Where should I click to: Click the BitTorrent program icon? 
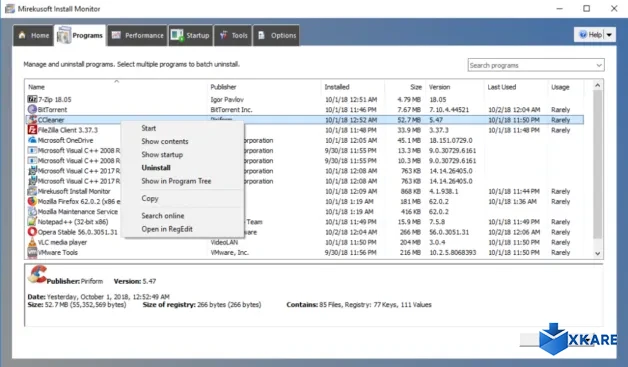tap(32, 109)
